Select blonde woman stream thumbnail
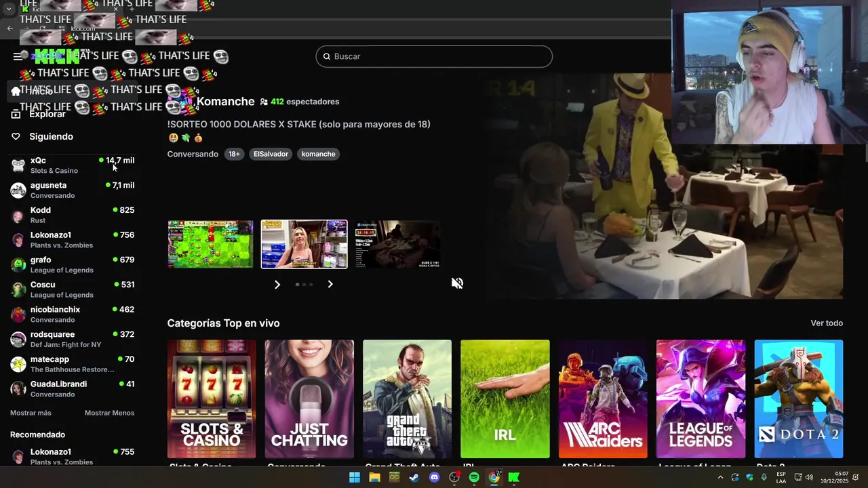 304,244
